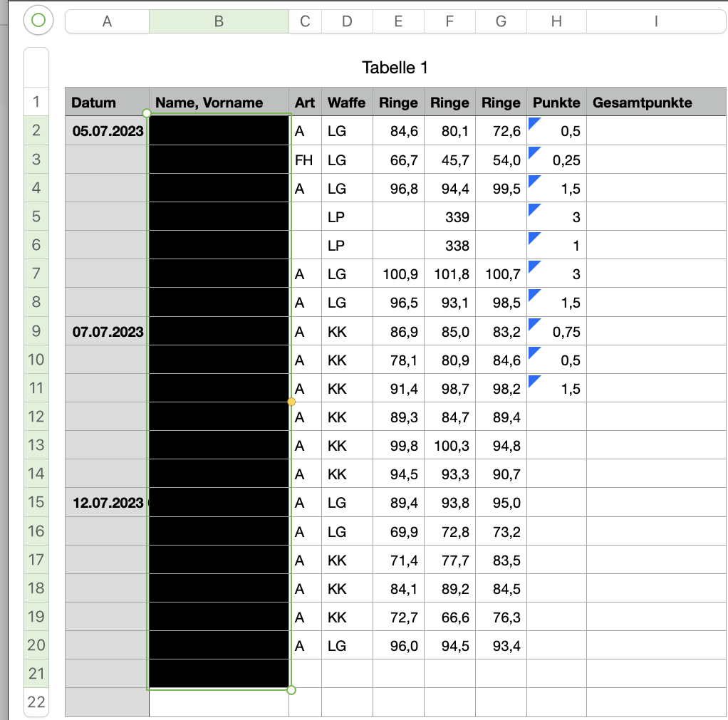Select the 'Name, Vorname' header cell
Screen dimensions: 728x720
point(219,102)
